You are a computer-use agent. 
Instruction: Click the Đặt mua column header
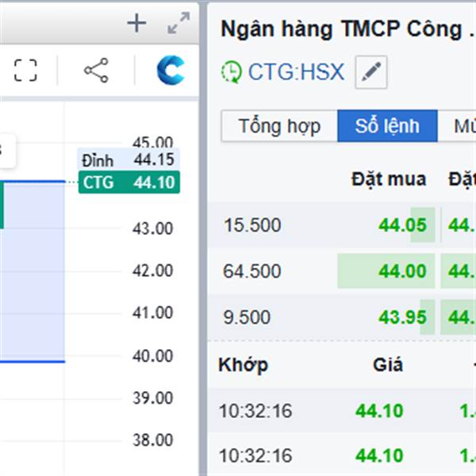(389, 179)
